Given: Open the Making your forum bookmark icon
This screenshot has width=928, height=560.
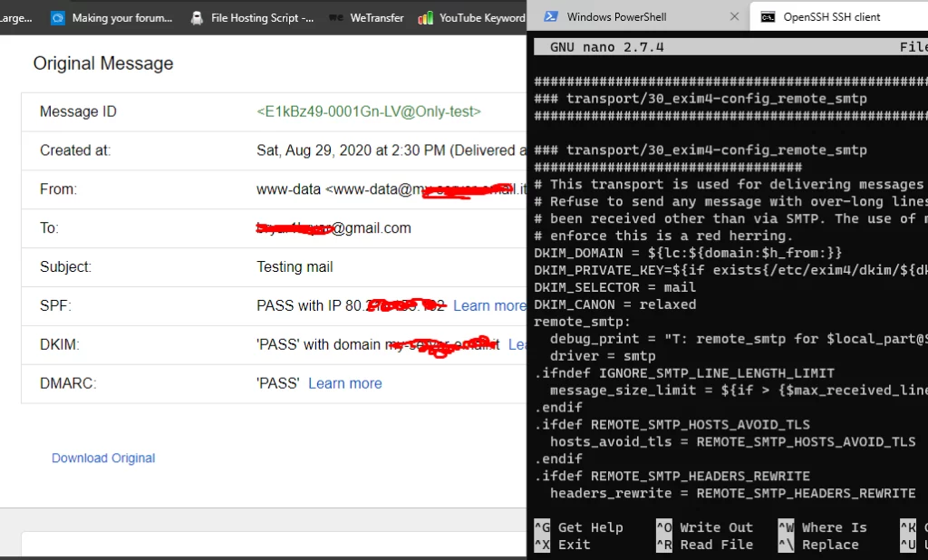Looking at the screenshot, I should pos(58,18).
